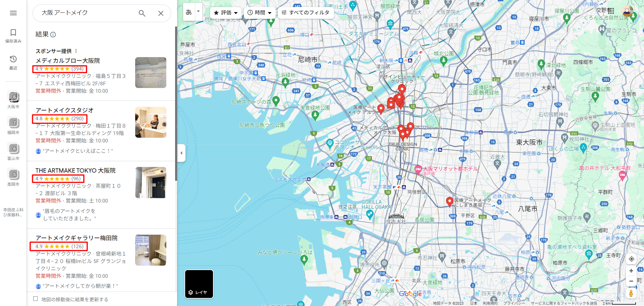Open the info icon next to 結果
This screenshot has height=306, width=644.
[53, 34]
